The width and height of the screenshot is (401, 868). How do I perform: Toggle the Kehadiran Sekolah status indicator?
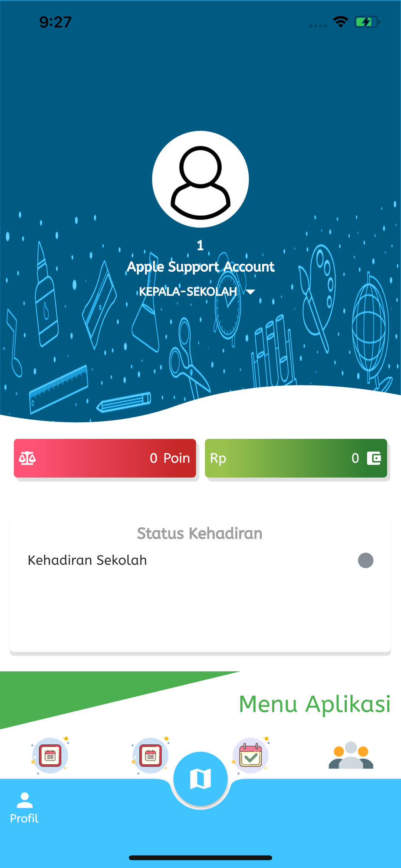[365, 560]
